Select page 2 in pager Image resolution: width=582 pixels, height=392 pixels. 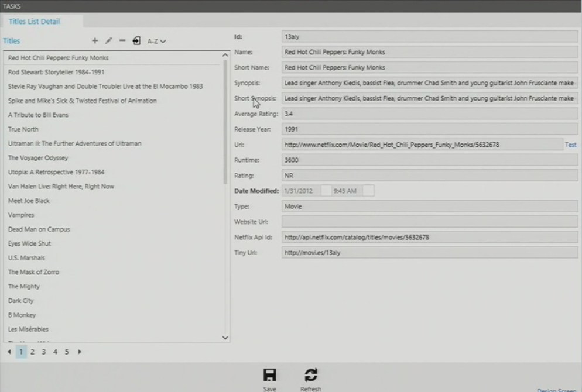click(x=32, y=352)
